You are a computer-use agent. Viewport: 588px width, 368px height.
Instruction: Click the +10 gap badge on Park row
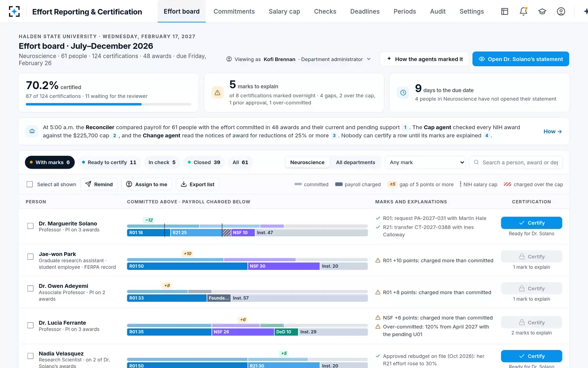click(187, 254)
